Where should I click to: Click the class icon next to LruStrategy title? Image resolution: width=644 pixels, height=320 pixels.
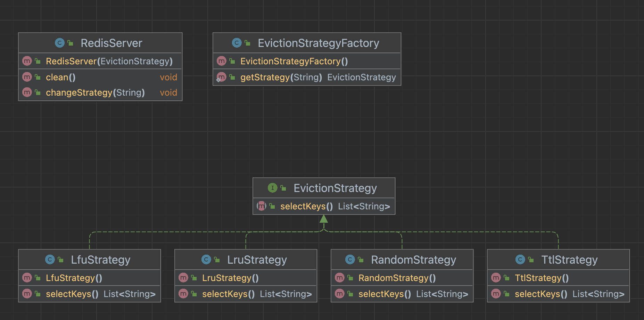[x=206, y=259]
